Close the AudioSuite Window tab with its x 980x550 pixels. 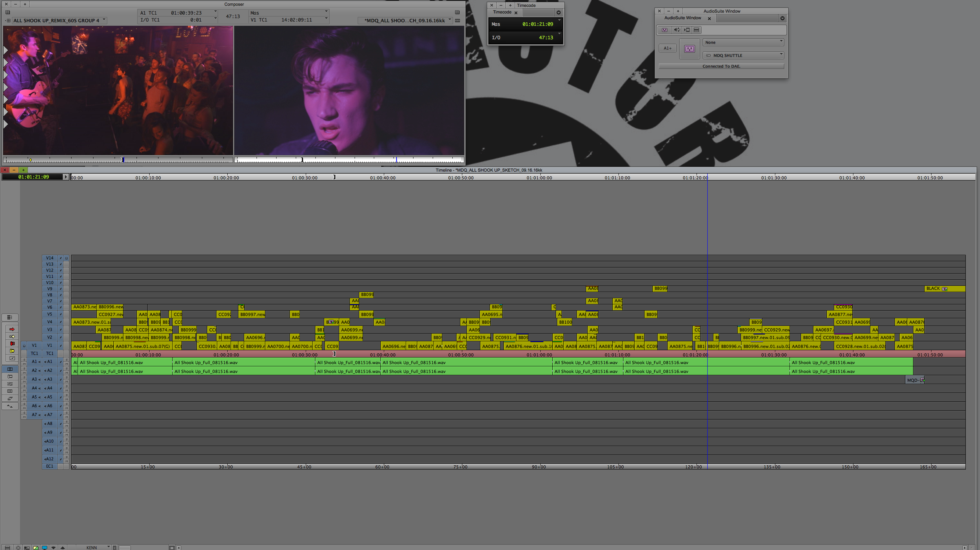point(709,18)
